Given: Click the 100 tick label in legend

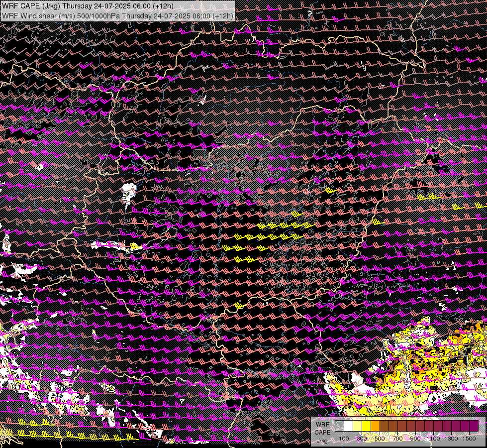Looking at the screenshot, I should click(x=344, y=439).
